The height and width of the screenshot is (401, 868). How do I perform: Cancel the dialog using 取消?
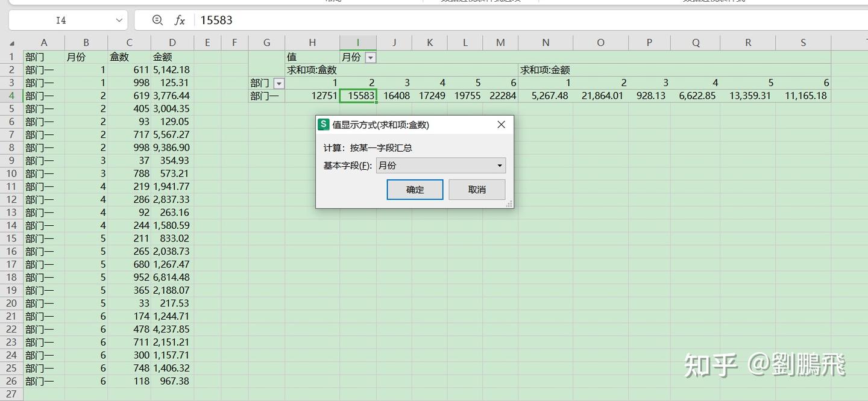(477, 189)
